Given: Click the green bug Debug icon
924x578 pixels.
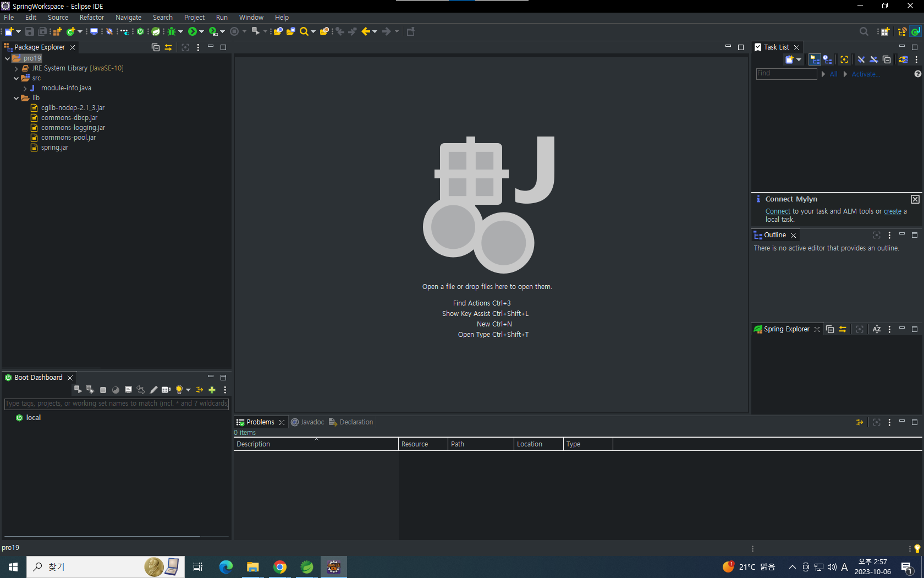Looking at the screenshot, I should [x=172, y=31].
